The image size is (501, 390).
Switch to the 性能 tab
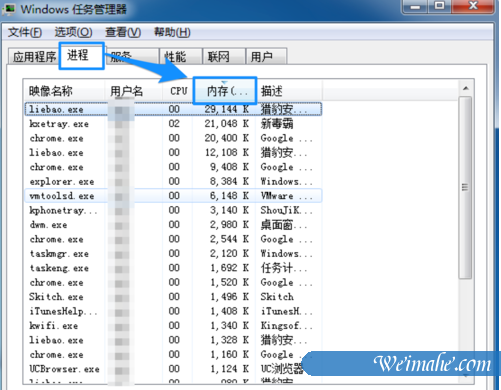(181, 56)
